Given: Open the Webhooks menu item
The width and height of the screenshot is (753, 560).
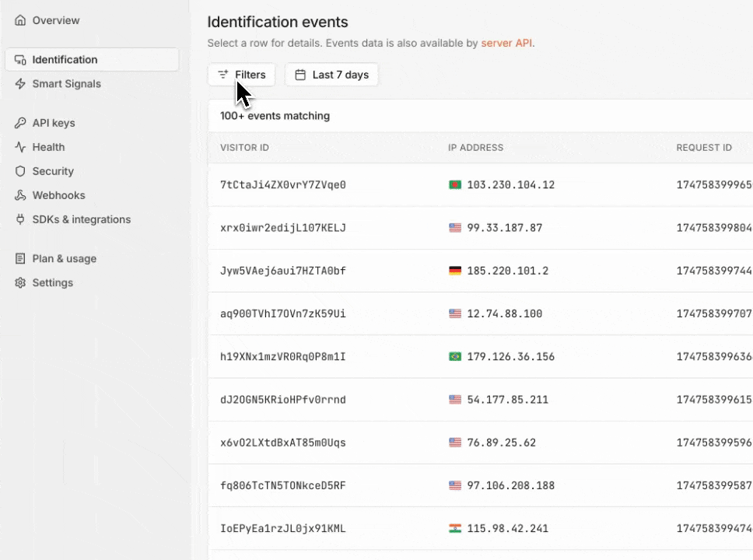Looking at the screenshot, I should (58, 195).
